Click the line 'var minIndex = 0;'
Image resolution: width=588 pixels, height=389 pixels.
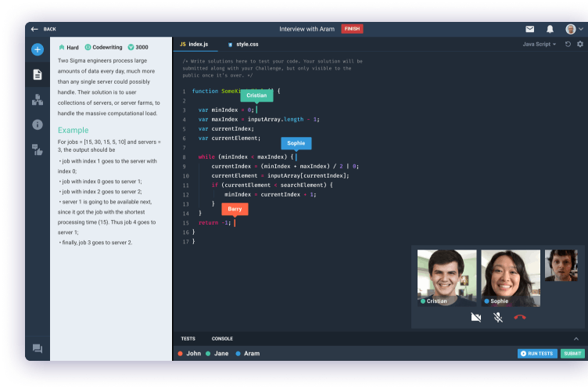[x=226, y=110]
